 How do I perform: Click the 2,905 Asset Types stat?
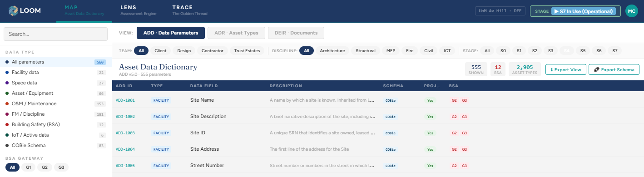[x=525, y=69]
